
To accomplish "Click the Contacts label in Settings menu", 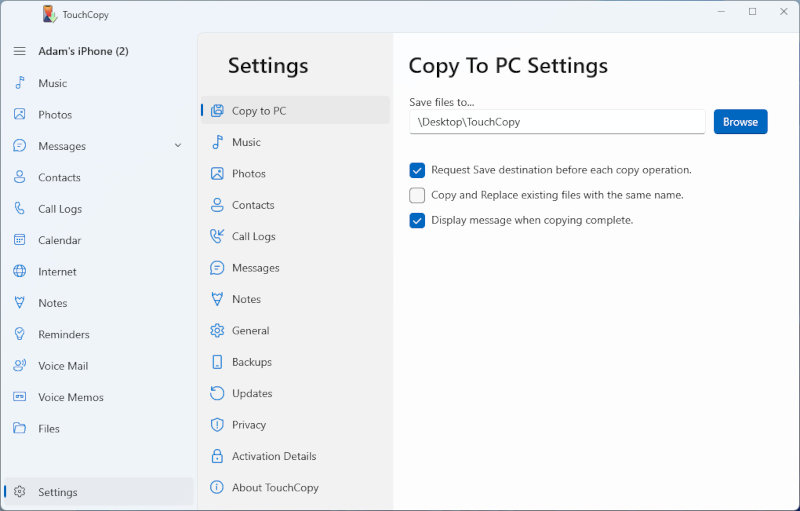I will (253, 205).
